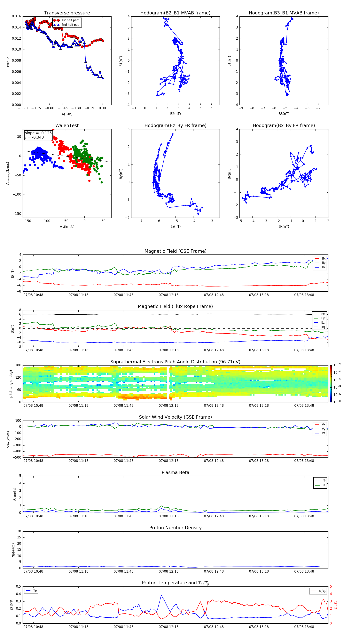
Task: Click the Pt(nPa) y-axis label
Action: (x=8, y=61)
